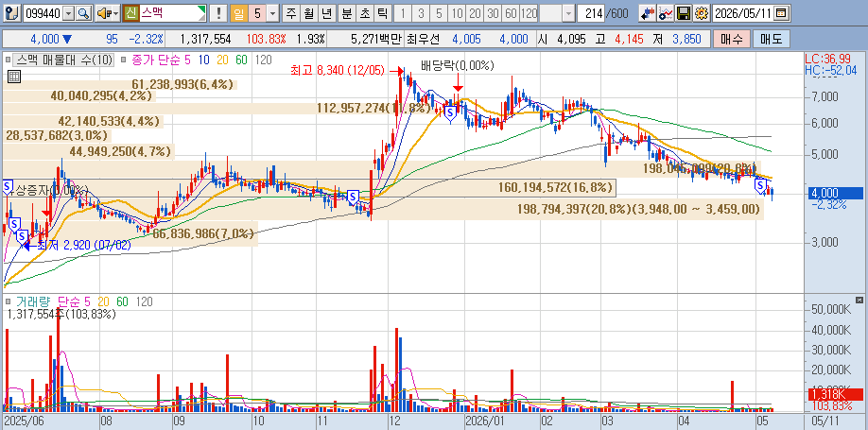Click the open price 4,095 value
The height and width of the screenshot is (430, 868).
tap(571, 40)
